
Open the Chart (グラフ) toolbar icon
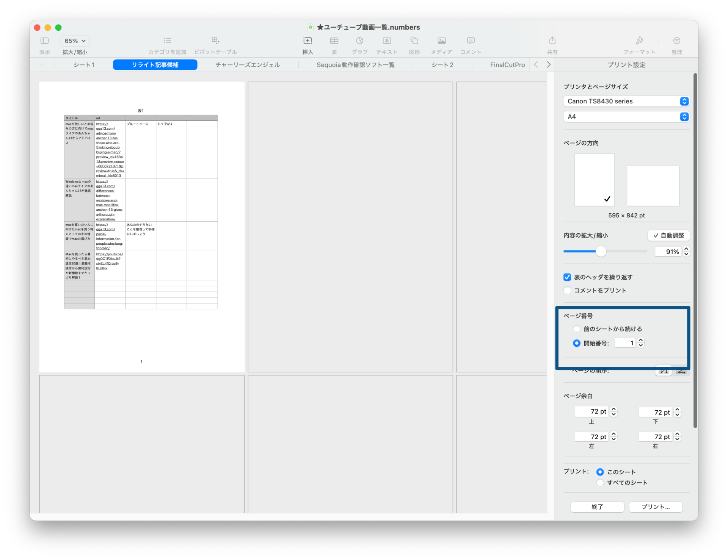tap(359, 41)
